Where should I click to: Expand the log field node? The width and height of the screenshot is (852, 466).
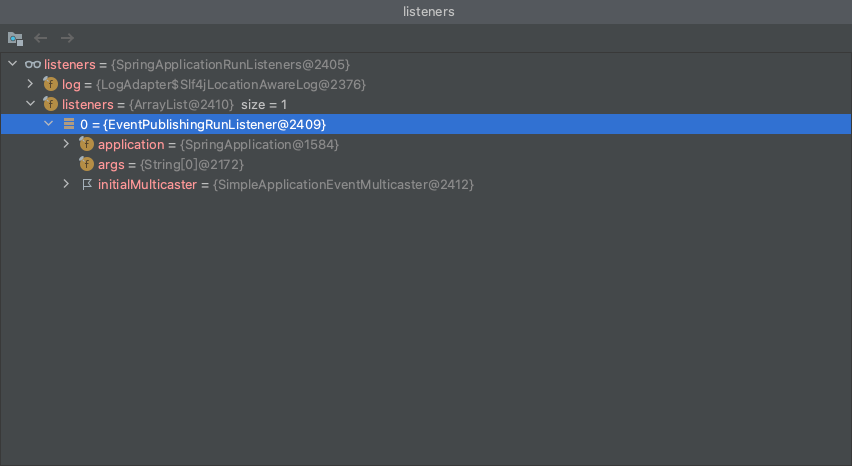(31, 84)
